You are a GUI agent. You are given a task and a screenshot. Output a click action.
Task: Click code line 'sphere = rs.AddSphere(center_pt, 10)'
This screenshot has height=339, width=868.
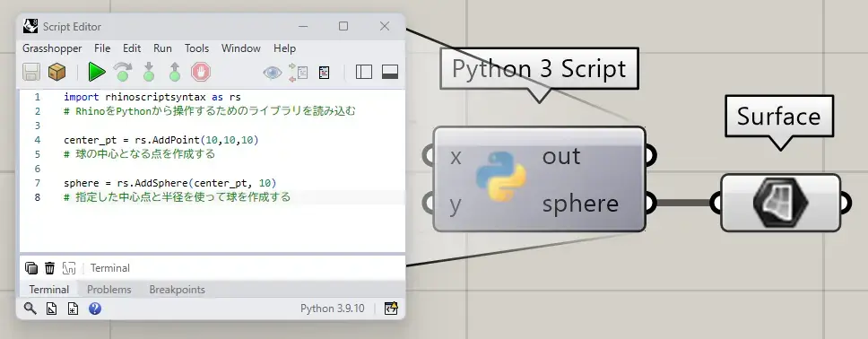coord(170,183)
